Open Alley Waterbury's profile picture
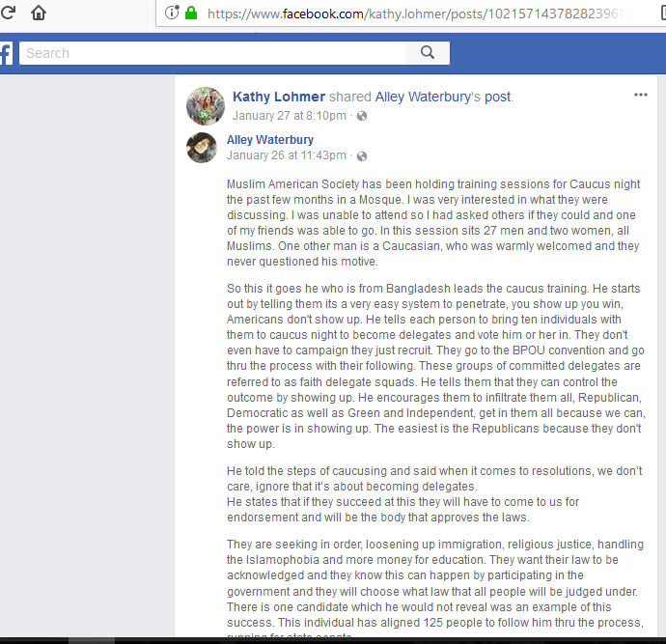The width and height of the screenshot is (666, 644). (202, 148)
